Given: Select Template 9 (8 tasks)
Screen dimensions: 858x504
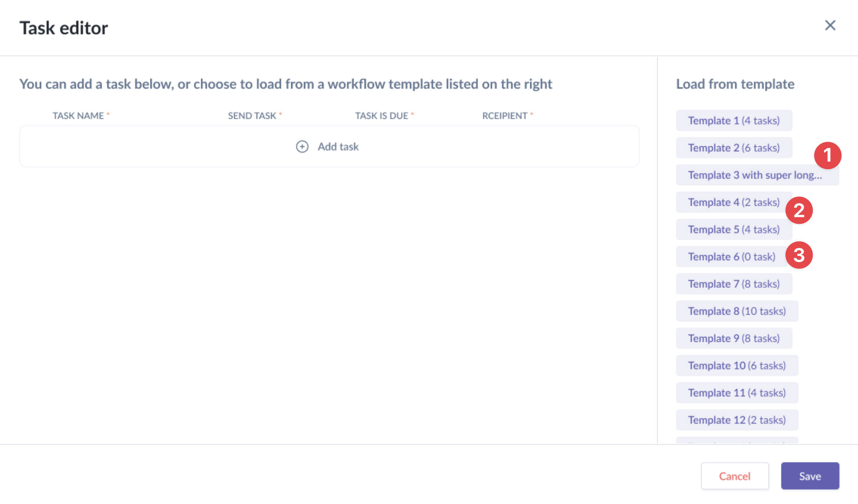Looking at the screenshot, I should coord(733,338).
